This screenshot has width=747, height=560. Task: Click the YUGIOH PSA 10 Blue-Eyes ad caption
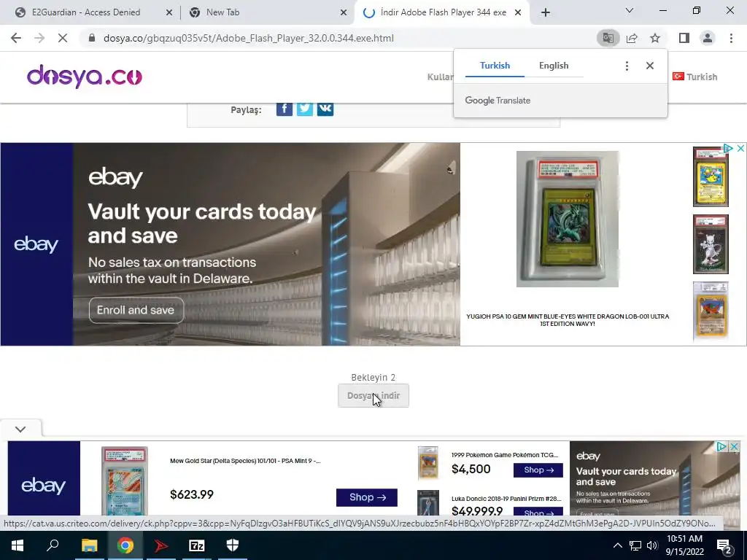coord(568,320)
